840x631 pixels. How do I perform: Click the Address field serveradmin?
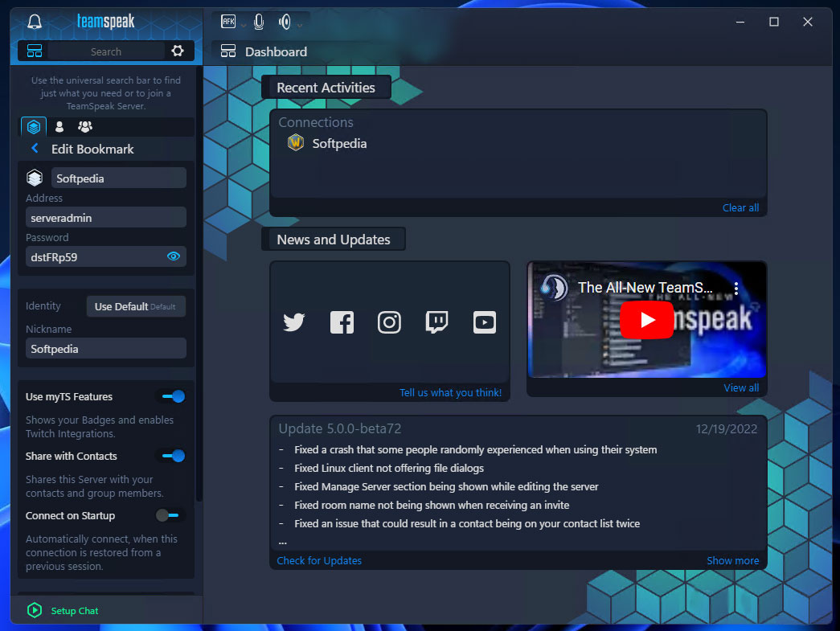[x=106, y=218]
